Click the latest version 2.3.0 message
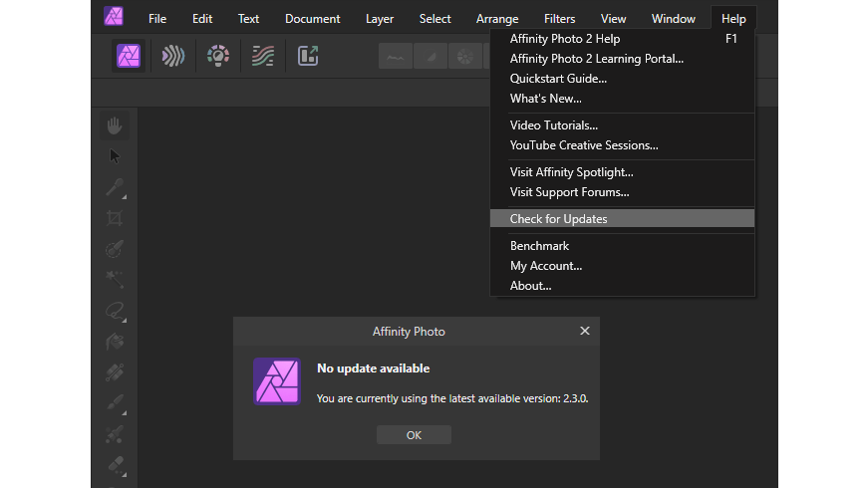This screenshot has height=488, width=868. (x=452, y=398)
